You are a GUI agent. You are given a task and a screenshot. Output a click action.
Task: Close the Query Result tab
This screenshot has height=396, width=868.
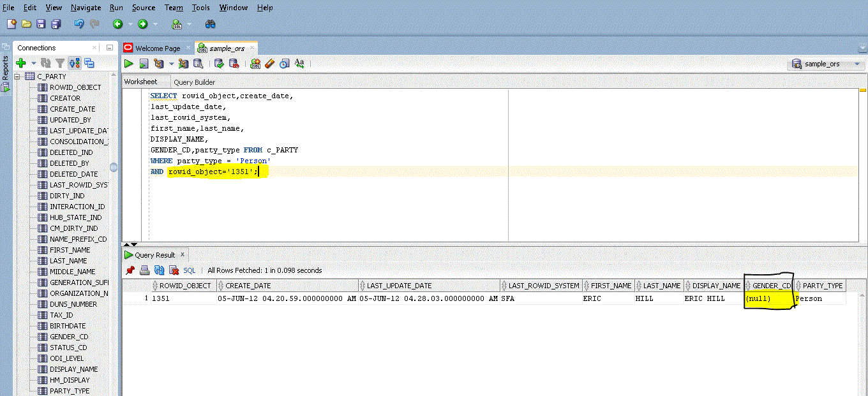[x=182, y=254]
